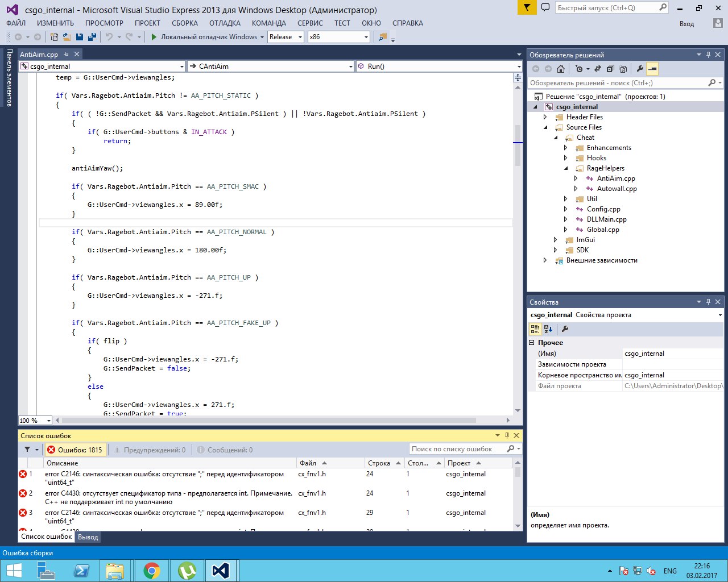Pin the AntiAim.cpp tab
728x582 pixels.
point(66,54)
